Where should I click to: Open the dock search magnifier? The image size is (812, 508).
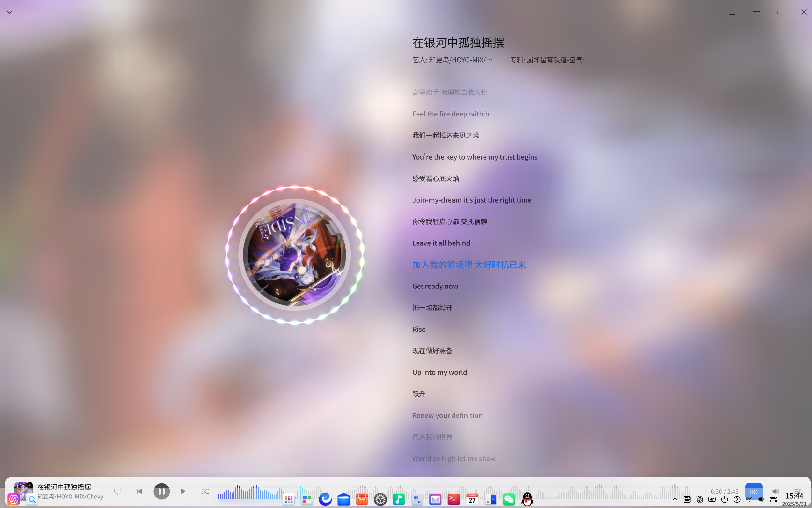pyautogui.click(x=32, y=500)
